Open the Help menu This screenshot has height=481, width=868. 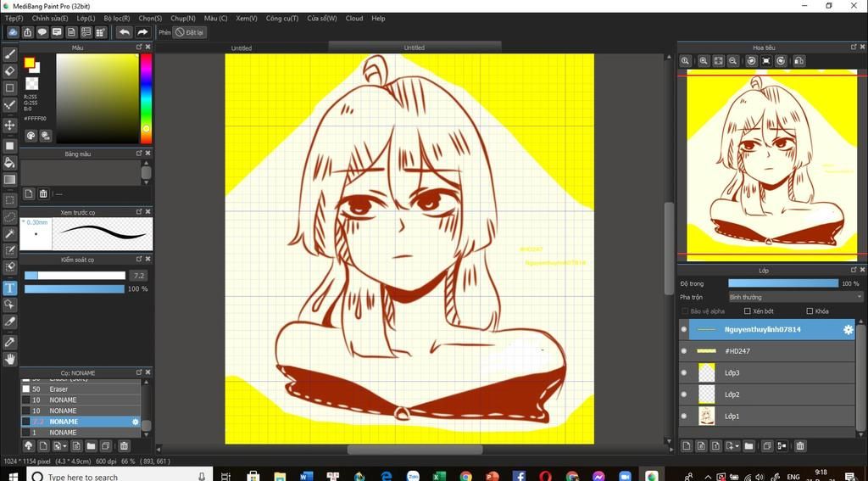(x=378, y=19)
